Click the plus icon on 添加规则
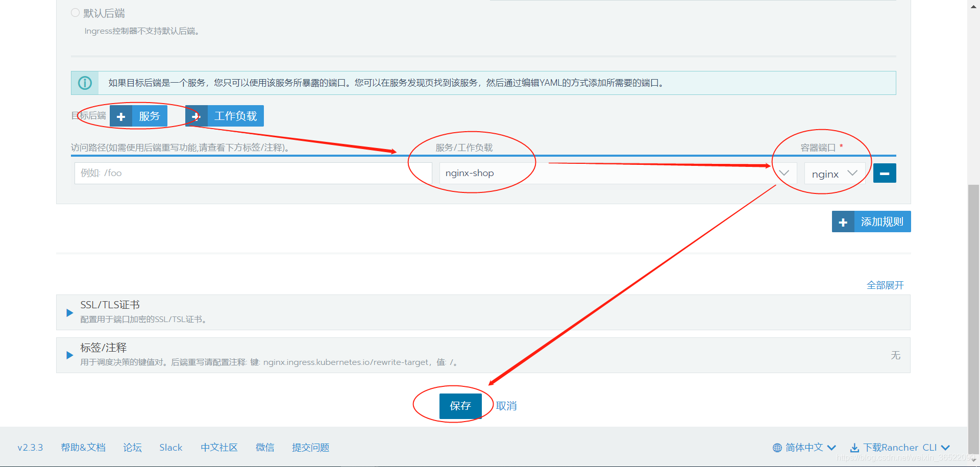Screen dimensions: 980x467 (843, 222)
